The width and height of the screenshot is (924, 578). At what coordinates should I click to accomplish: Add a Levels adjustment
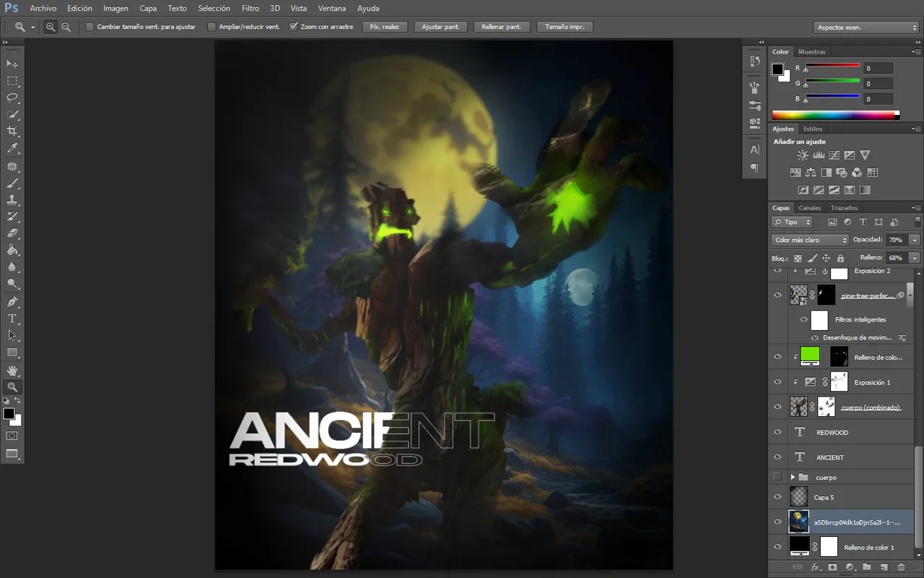coord(819,155)
